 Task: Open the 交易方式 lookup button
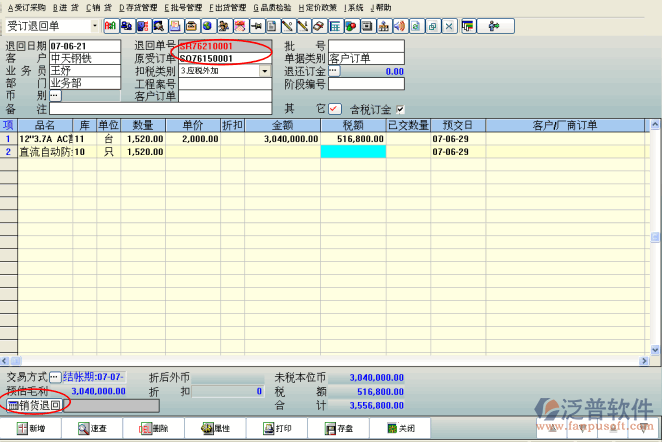click(x=55, y=377)
